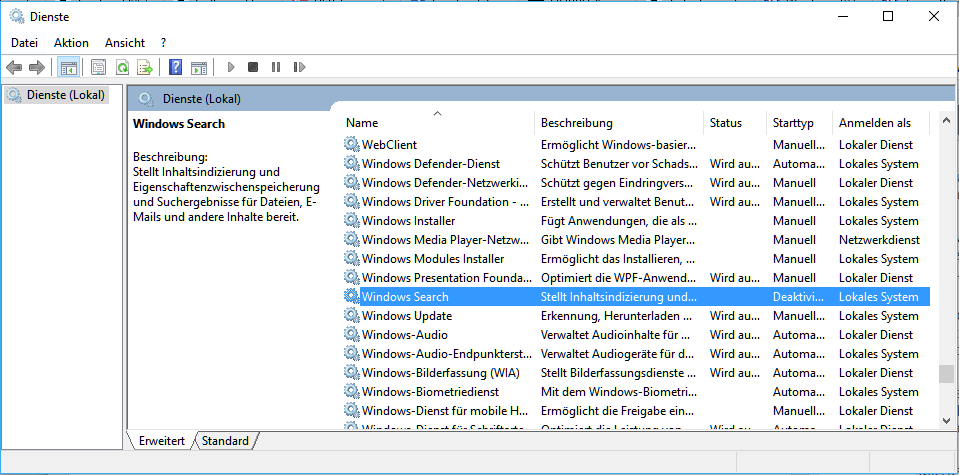This screenshot has height=475, width=959.
Task: Click Dienste gear icon in title bar
Action: 17,17
